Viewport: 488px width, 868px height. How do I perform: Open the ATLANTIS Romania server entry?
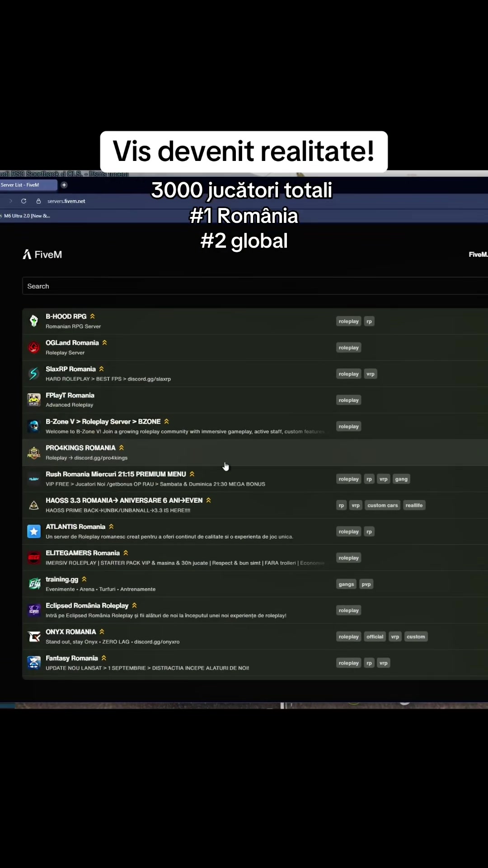click(x=255, y=532)
